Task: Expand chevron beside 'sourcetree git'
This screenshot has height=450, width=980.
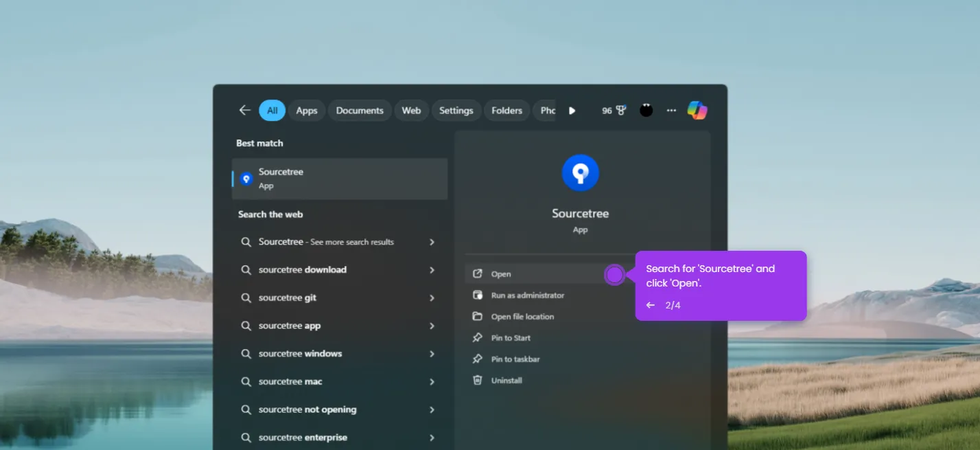Action: pyautogui.click(x=432, y=298)
